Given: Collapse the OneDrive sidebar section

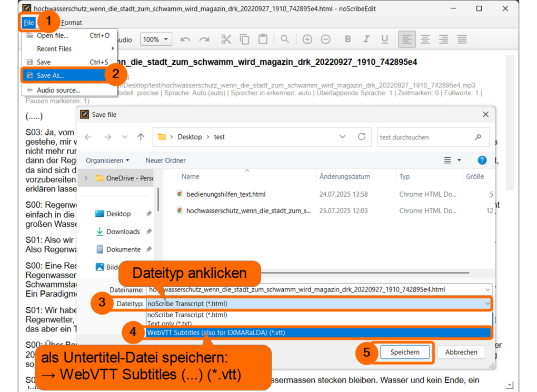Looking at the screenshot, I should click(86, 177).
